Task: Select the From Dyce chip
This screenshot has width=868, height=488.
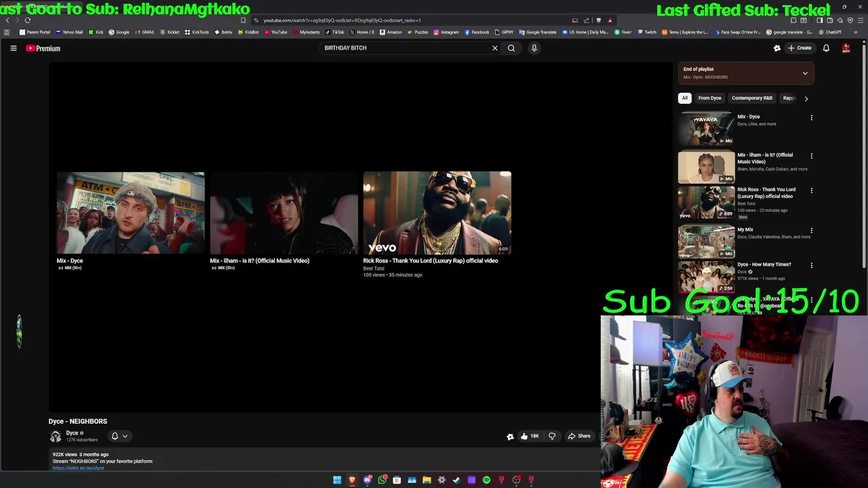Action: click(710, 98)
